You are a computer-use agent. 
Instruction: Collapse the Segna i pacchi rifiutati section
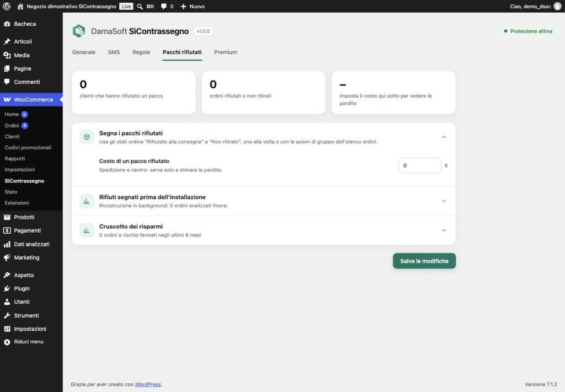444,137
